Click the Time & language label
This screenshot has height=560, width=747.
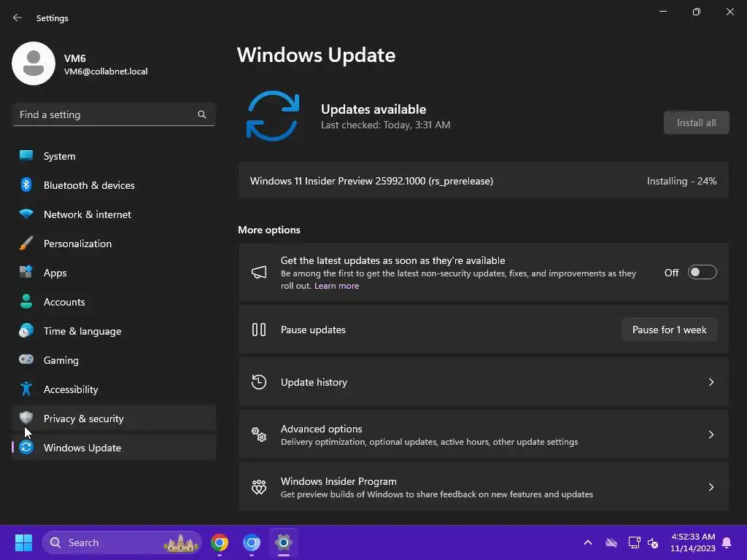(x=82, y=332)
